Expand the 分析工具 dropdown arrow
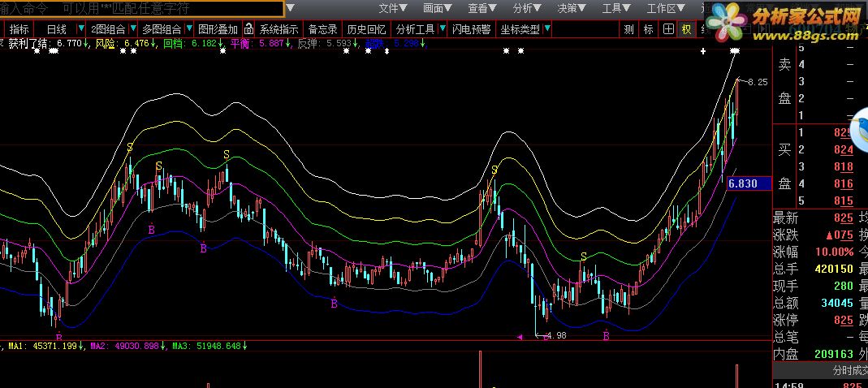868x388 pixels. [x=443, y=28]
